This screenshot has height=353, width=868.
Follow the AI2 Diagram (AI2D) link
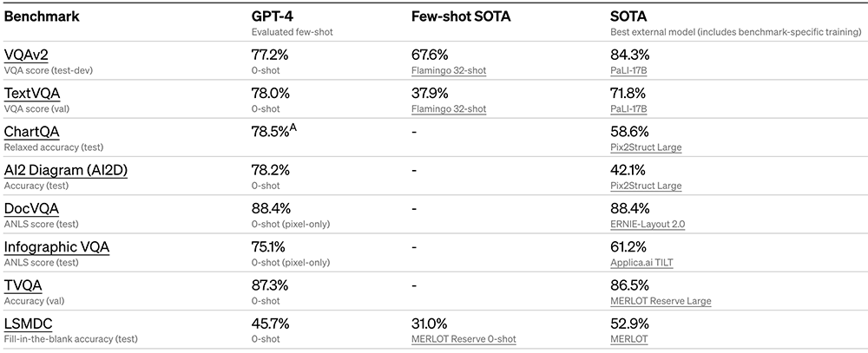(x=65, y=170)
